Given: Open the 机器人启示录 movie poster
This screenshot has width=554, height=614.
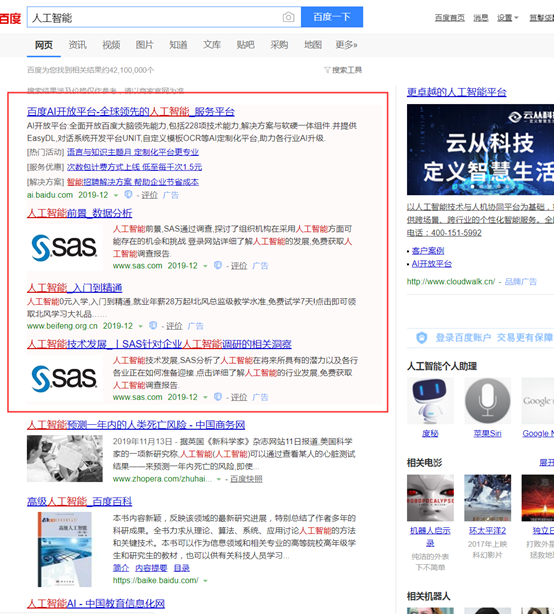Looking at the screenshot, I should [430, 498].
